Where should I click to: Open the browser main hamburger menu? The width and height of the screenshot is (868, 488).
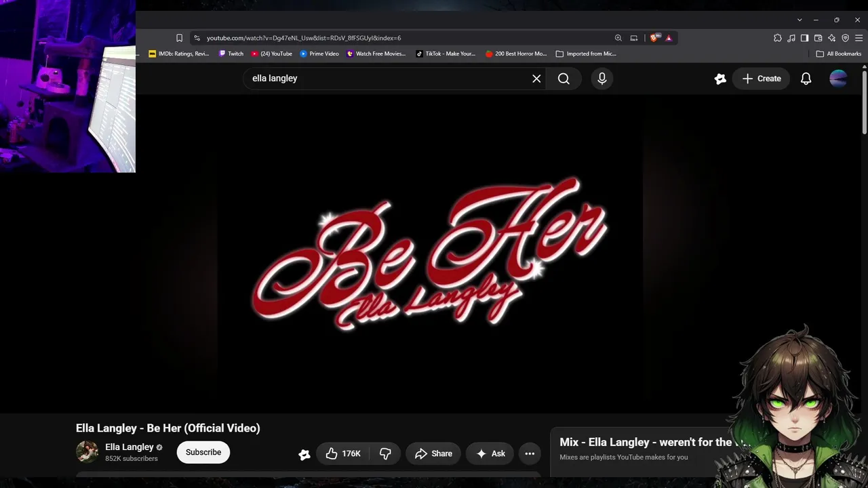pos(859,38)
